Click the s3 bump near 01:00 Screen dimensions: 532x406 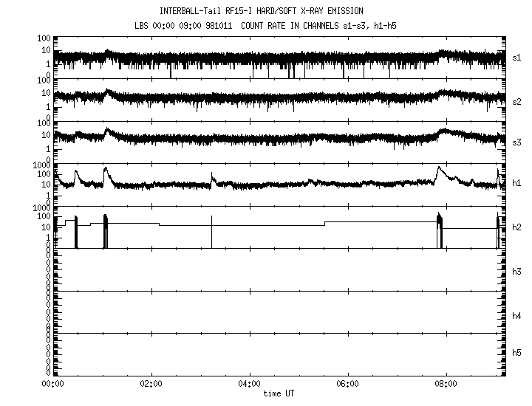107,131
